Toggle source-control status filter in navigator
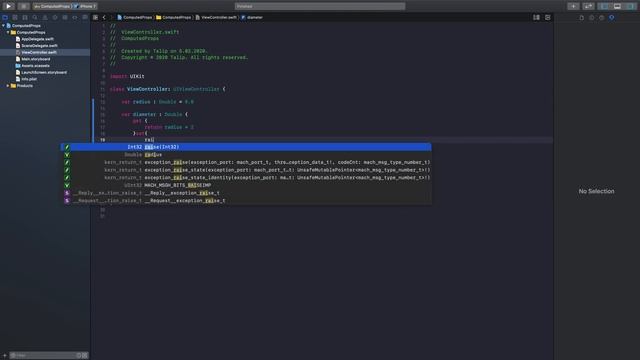Viewport: 640px width, 360px height. (x=85, y=356)
